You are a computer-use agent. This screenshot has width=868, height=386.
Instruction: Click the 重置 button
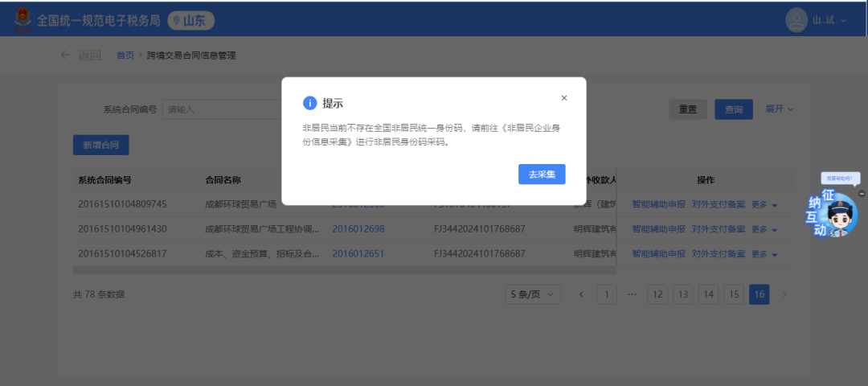[x=688, y=109]
